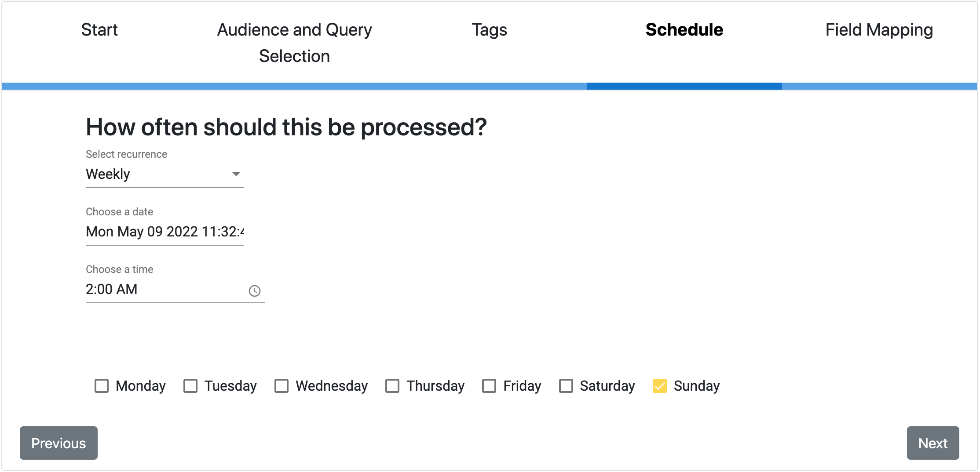Click the Choose a date field
980x472 pixels.
165,232
